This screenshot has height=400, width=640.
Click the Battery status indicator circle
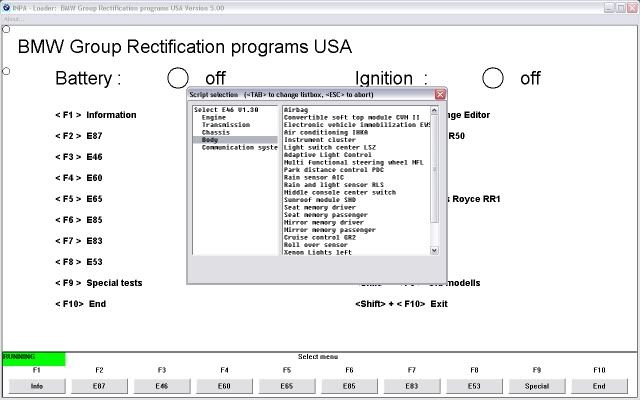(178, 78)
